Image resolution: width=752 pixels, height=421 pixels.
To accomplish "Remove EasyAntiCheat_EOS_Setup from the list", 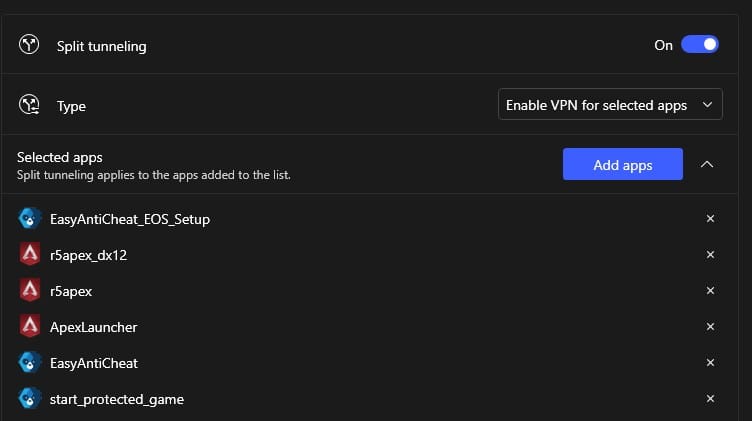I will tap(710, 219).
